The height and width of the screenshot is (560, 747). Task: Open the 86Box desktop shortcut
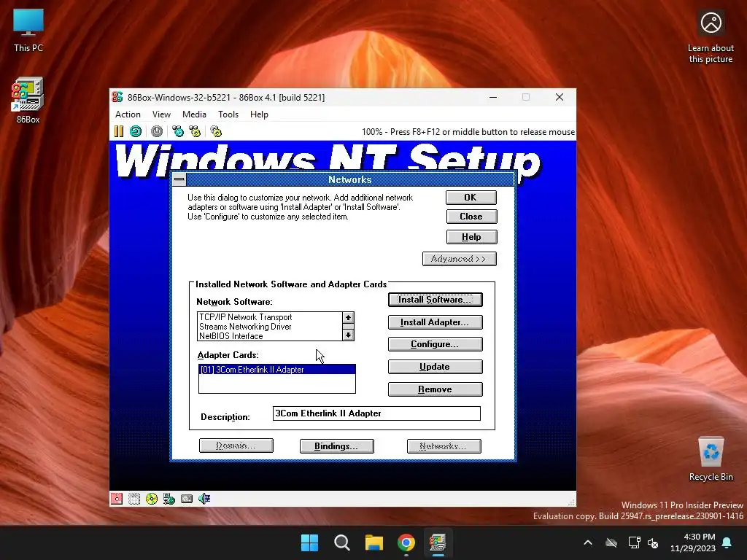click(28, 101)
